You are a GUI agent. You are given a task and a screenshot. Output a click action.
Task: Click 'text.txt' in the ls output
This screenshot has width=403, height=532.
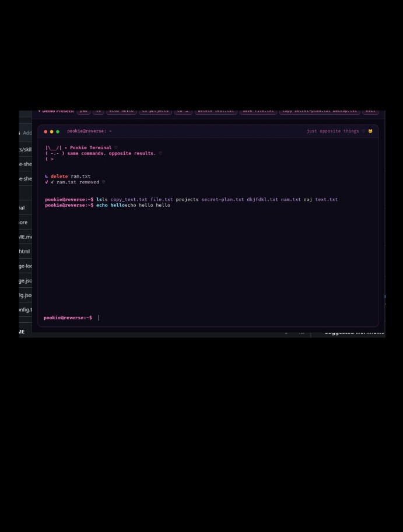coord(326,199)
